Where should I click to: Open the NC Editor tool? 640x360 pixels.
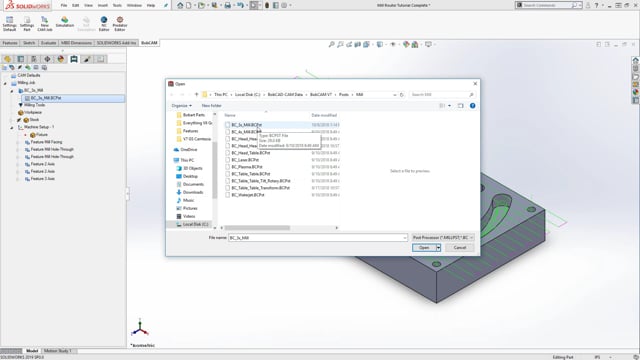coord(104,24)
